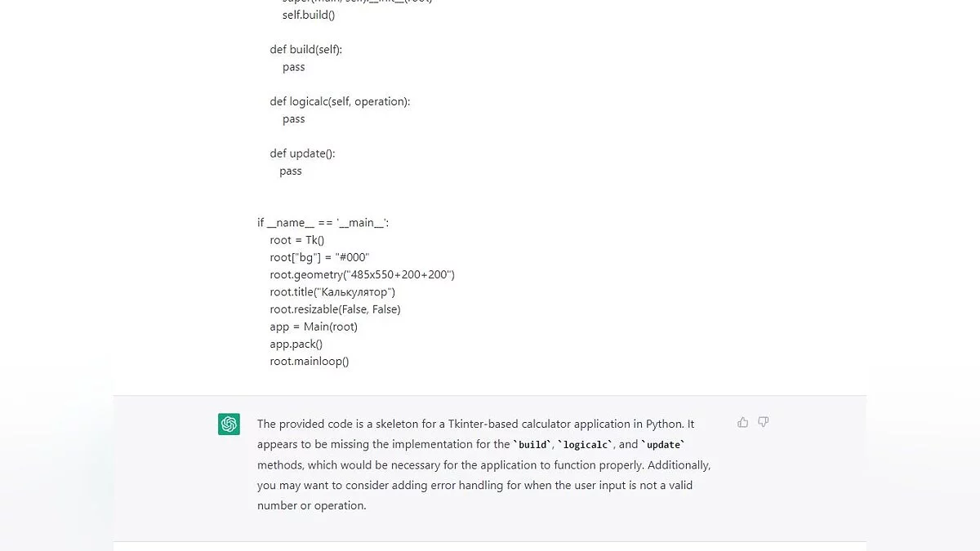
Task: Click the line "def update():"
Action: 302,153
